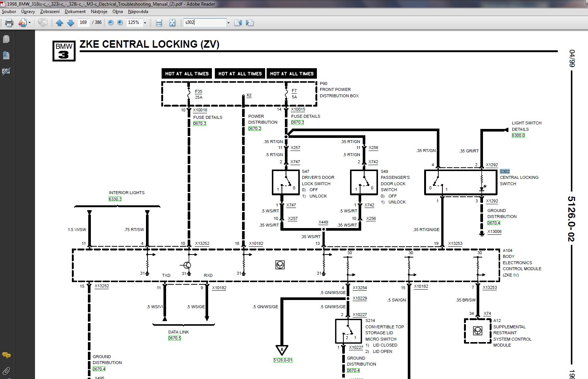
Task: Follow the 6300.0 light switch link
Action: [518, 135]
